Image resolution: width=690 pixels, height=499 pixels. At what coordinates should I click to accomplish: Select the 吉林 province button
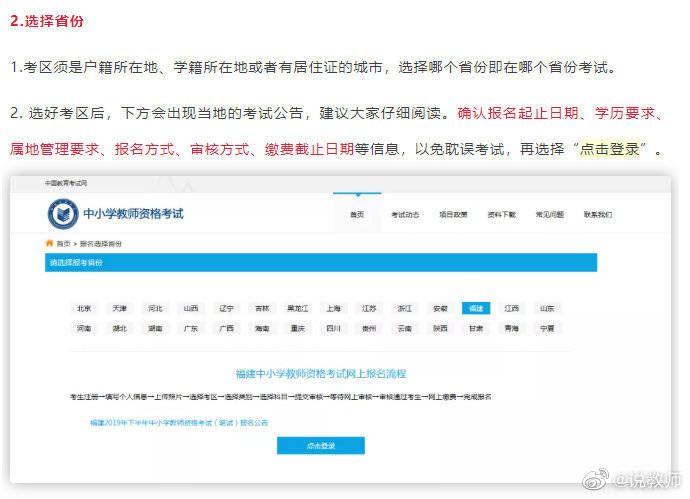point(262,308)
